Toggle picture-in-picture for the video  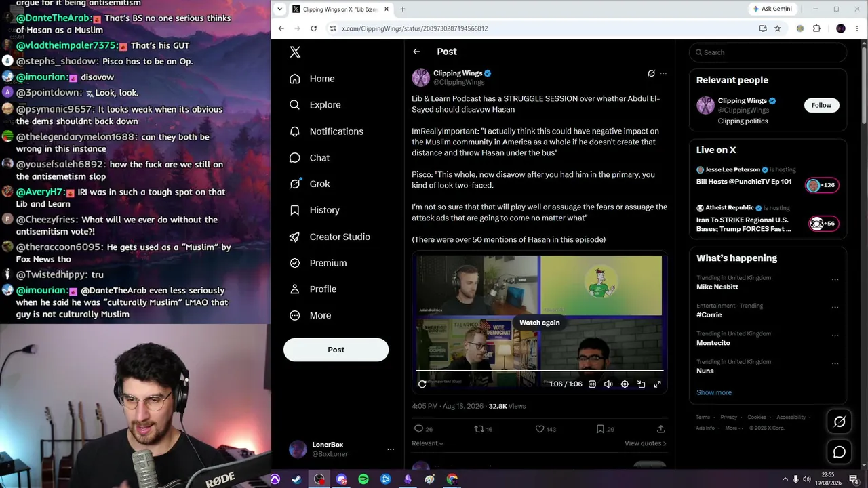coord(641,384)
